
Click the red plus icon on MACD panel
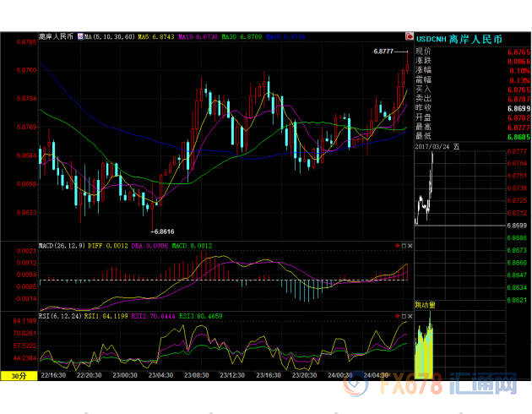(396, 246)
